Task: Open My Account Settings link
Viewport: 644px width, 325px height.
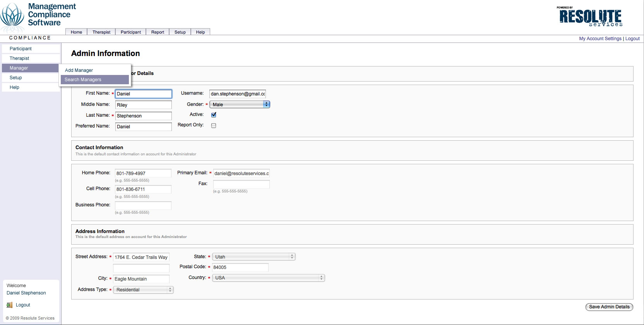Action: 600,39
